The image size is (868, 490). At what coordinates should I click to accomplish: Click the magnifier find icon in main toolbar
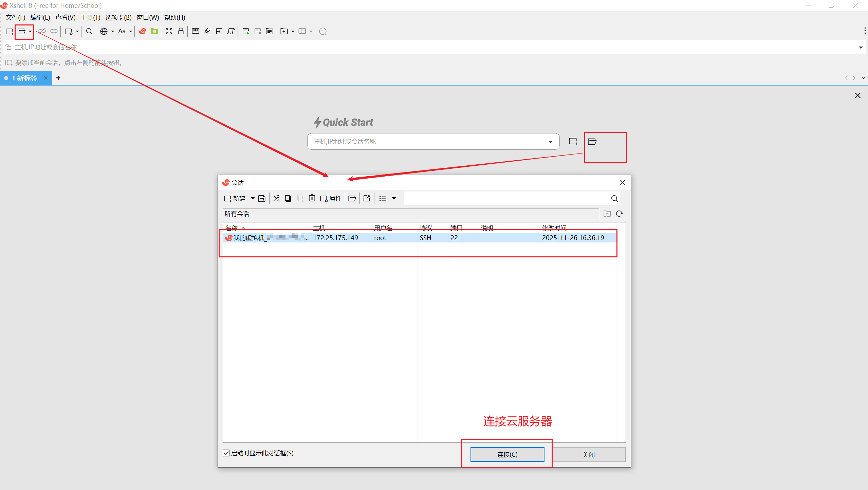(89, 31)
